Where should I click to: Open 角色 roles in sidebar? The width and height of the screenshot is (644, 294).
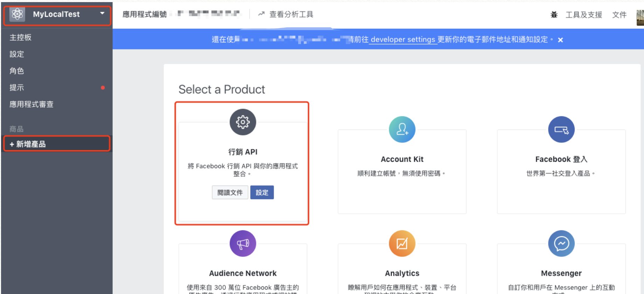[x=17, y=71]
